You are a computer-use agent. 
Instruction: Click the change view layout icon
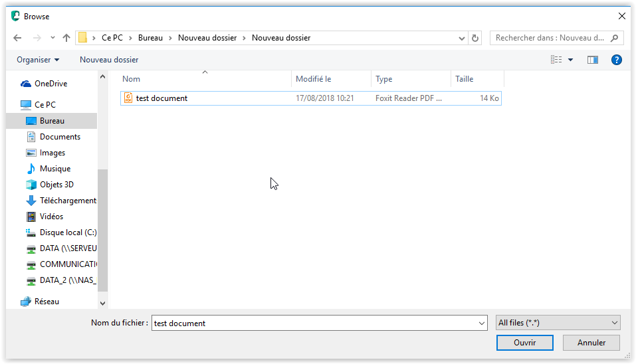pyautogui.click(x=556, y=60)
